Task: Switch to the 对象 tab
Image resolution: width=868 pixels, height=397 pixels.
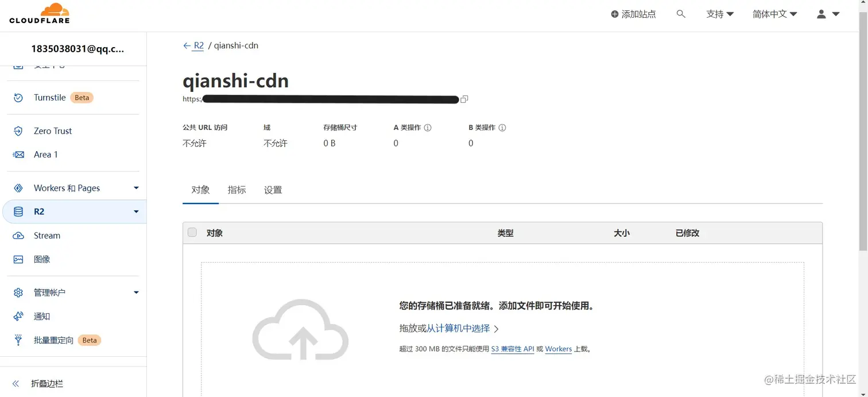Action: click(x=200, y=190)
